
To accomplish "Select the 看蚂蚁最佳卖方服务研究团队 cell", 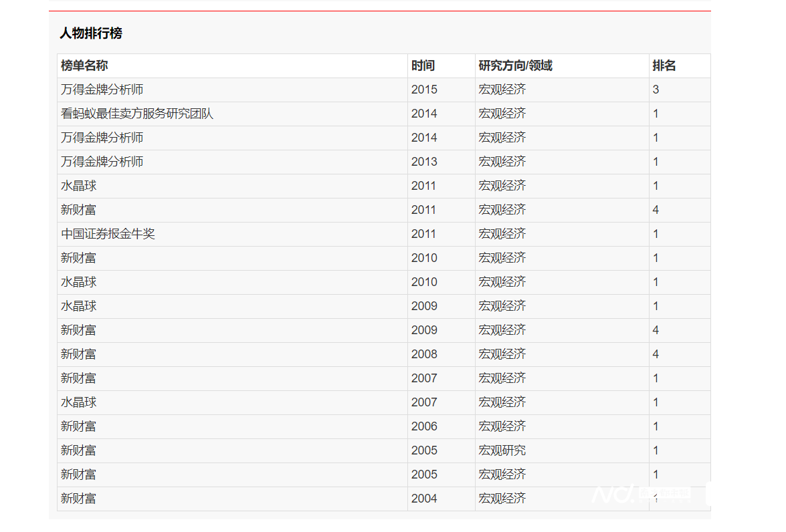I will (x=137, y=114).
